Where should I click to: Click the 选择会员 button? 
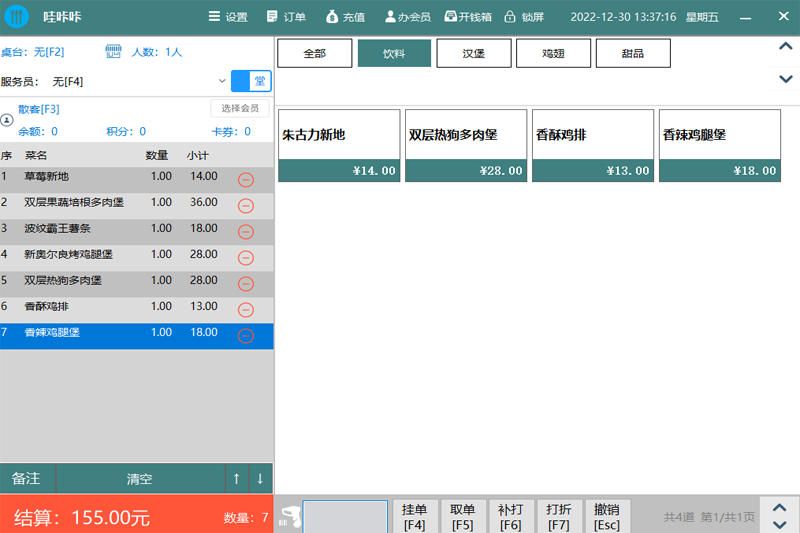coord(240,108)
